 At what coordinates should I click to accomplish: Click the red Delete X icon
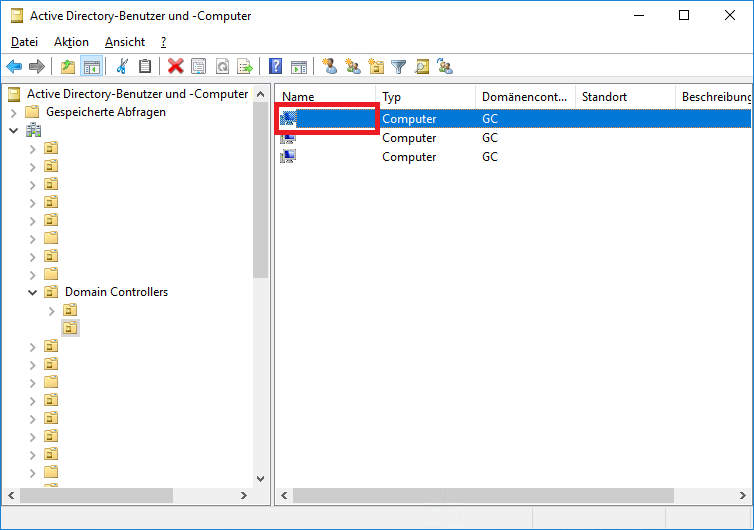pyautogui.click(x=176, y=66)
